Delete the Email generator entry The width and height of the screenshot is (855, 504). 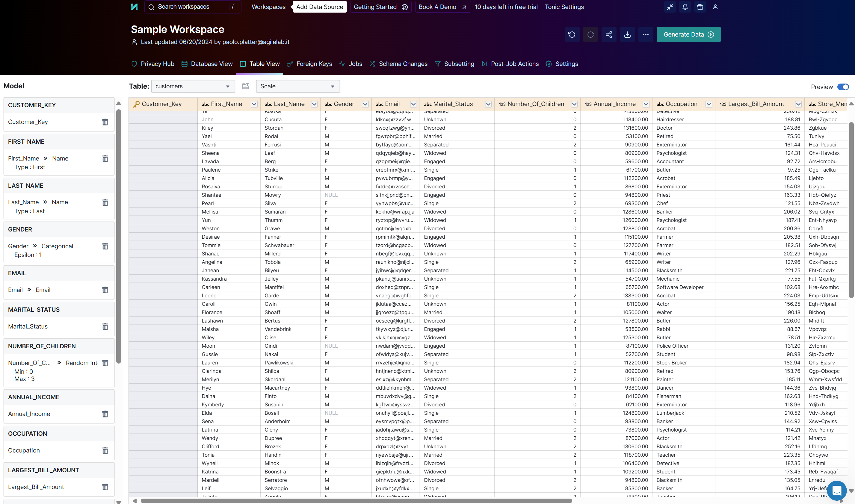pos(105,290)
